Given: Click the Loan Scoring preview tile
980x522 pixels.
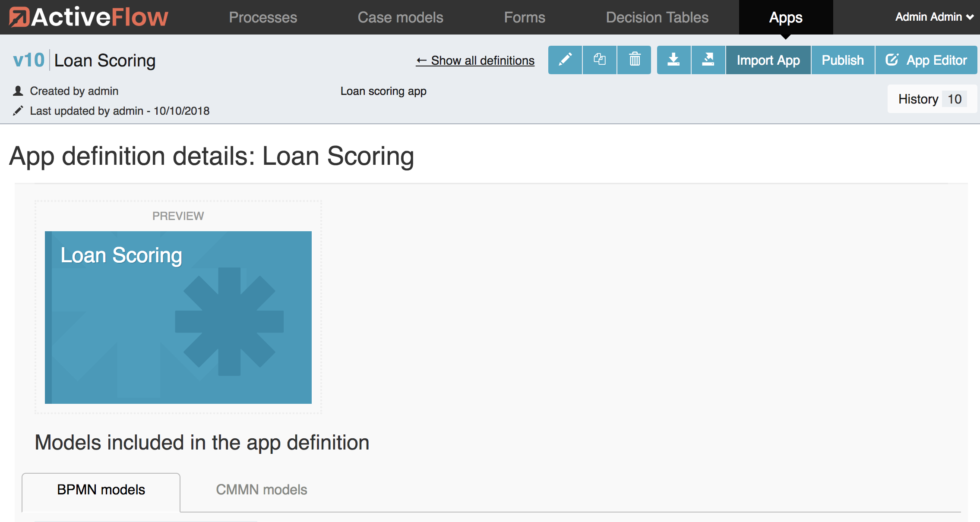Looking at the screenshot, I should (x=178, y=317).
